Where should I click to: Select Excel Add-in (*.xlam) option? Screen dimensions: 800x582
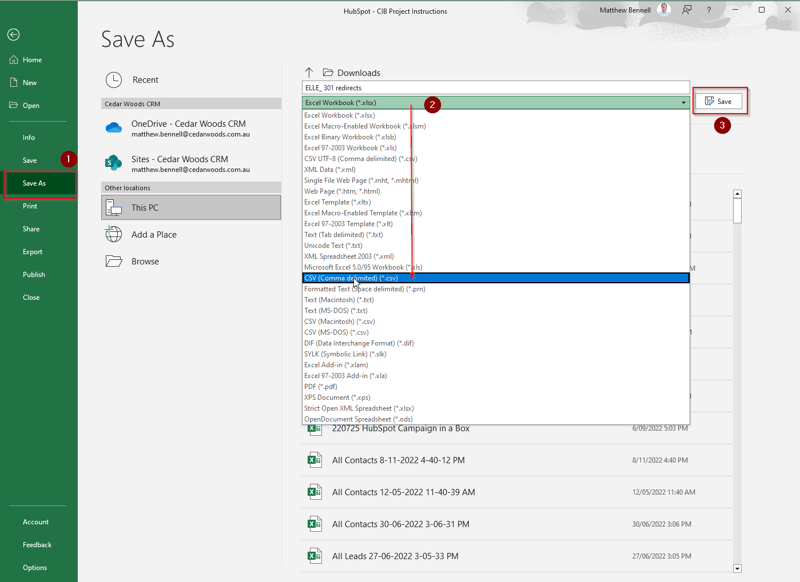[495, 365]
